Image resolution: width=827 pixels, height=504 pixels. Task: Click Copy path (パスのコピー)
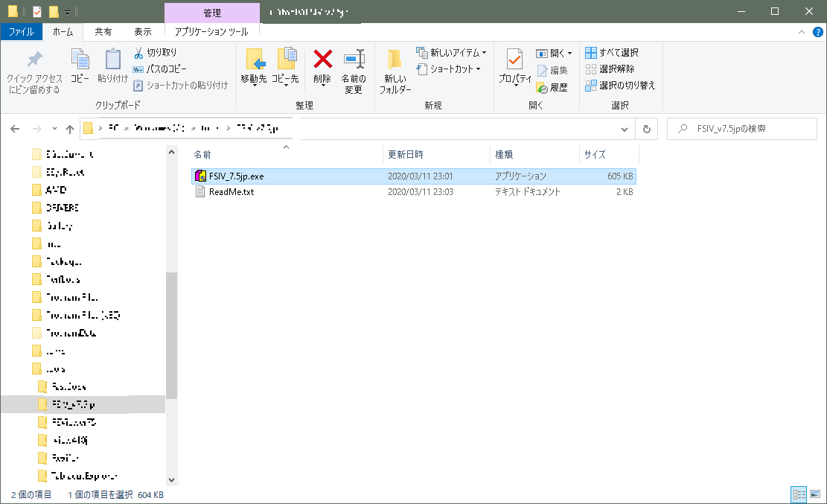click(x=155, y=69)
